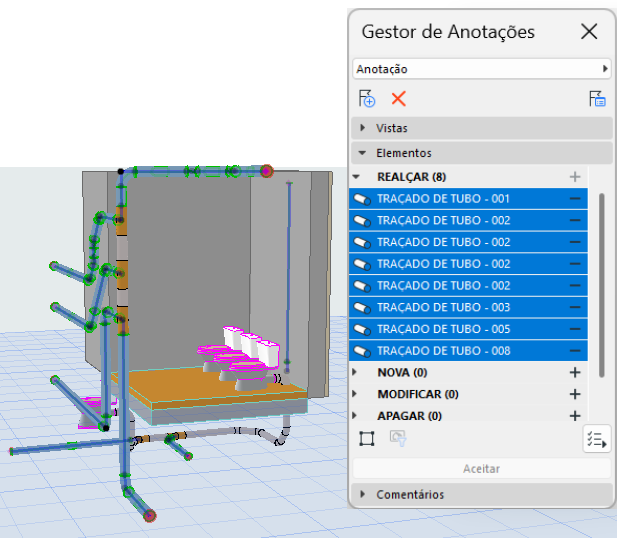
Task: Add selection to APAGAR with plus
Action: click(x=575, y=416)
